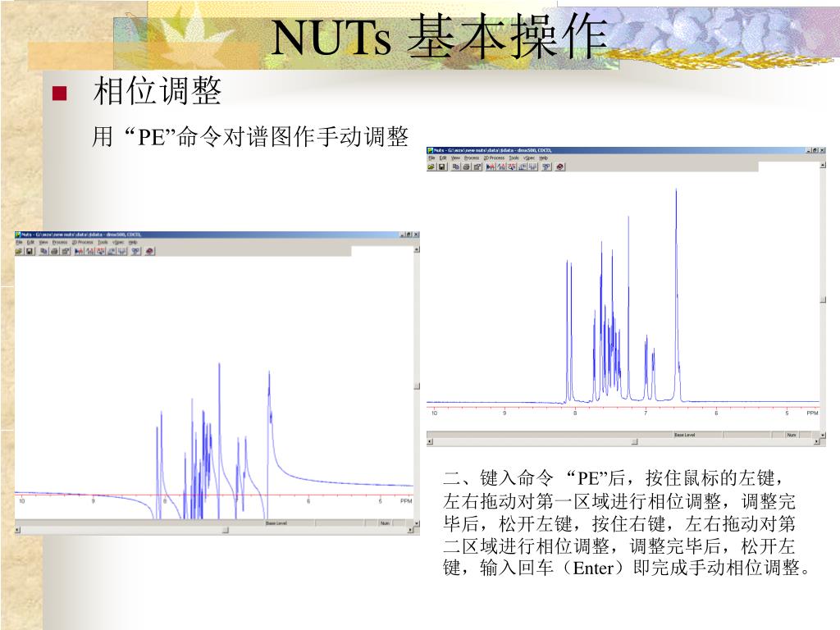Open the Edit menu in right Nuts window

click(x=443, y=158)
